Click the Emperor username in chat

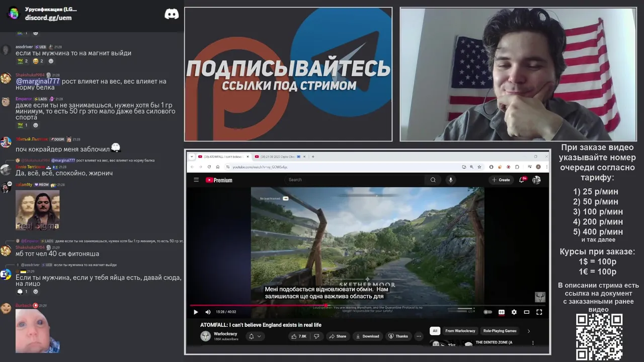[x=24, y=99]
